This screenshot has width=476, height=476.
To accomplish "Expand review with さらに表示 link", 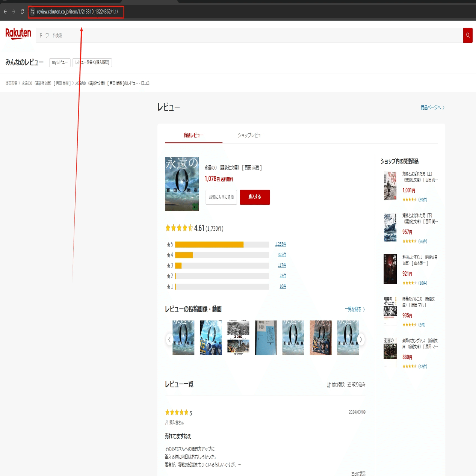I will pos(358,473).
